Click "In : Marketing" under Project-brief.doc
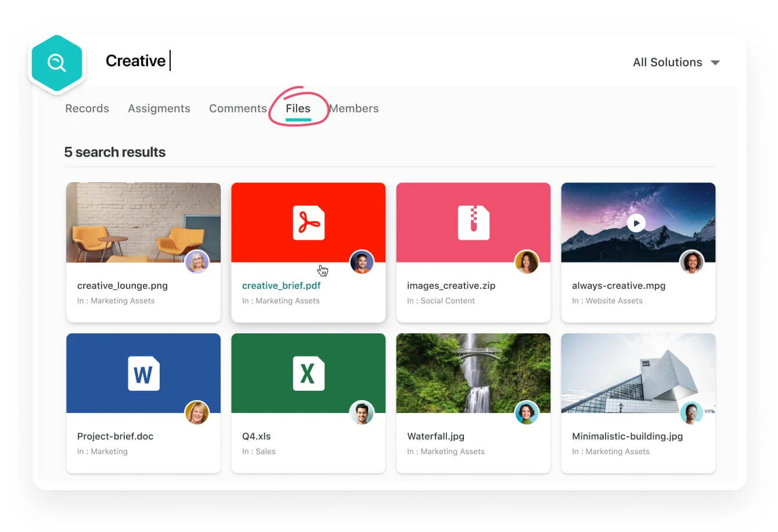This screenshot has height=532, width=778. tap(103, 451)
